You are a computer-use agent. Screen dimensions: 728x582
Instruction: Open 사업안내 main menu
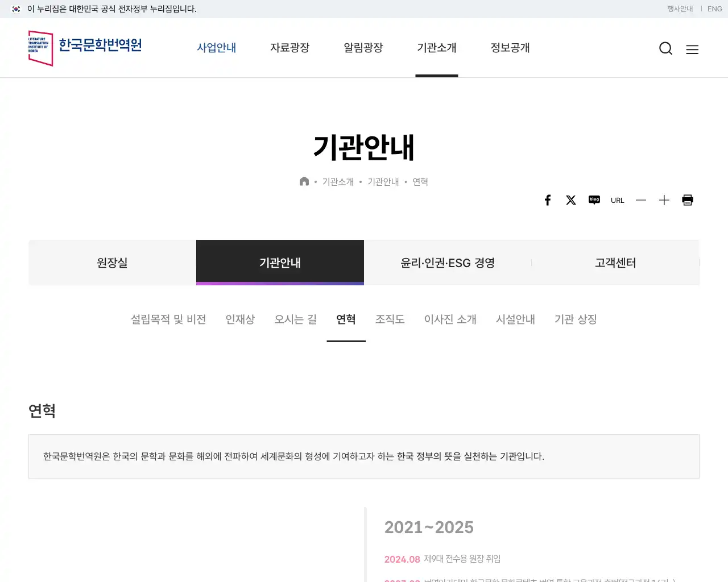click(217, 48)
